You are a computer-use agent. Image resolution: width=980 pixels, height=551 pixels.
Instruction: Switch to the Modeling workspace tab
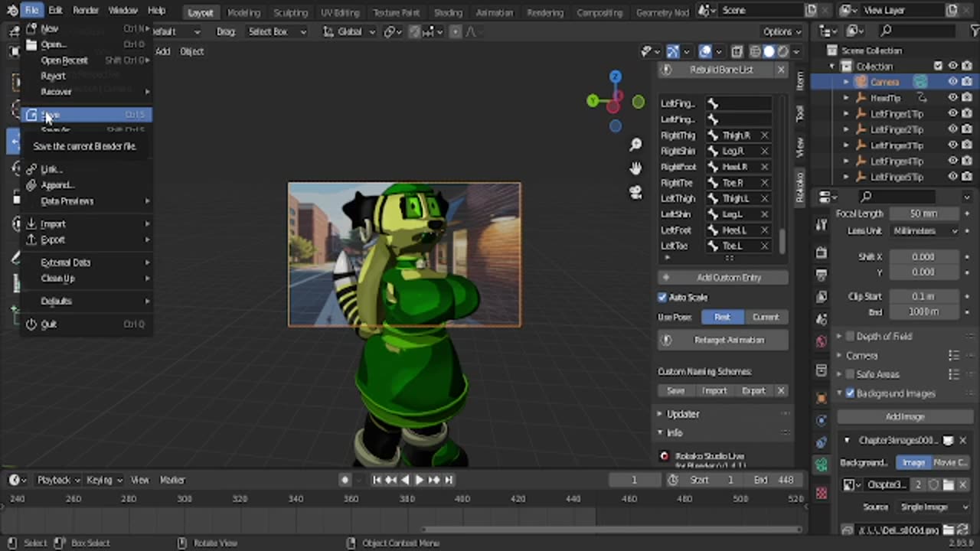click(245, 12)
